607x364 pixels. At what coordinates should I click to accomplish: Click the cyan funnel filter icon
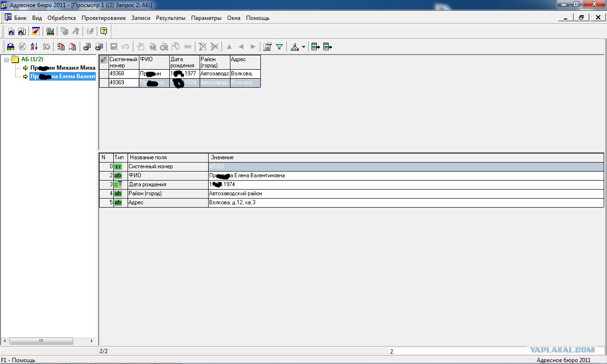tap(279, 46)
